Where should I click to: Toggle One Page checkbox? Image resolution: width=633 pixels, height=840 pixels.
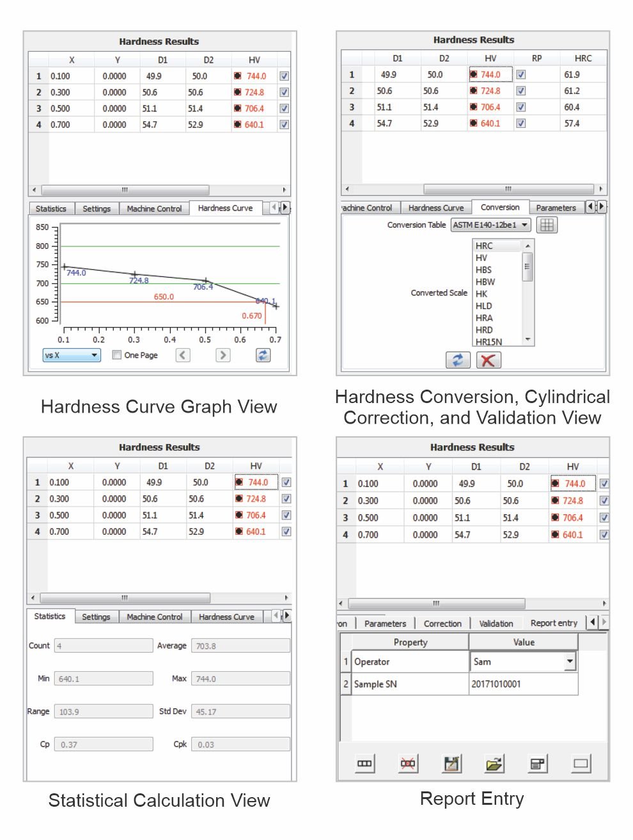coord(116,354)
